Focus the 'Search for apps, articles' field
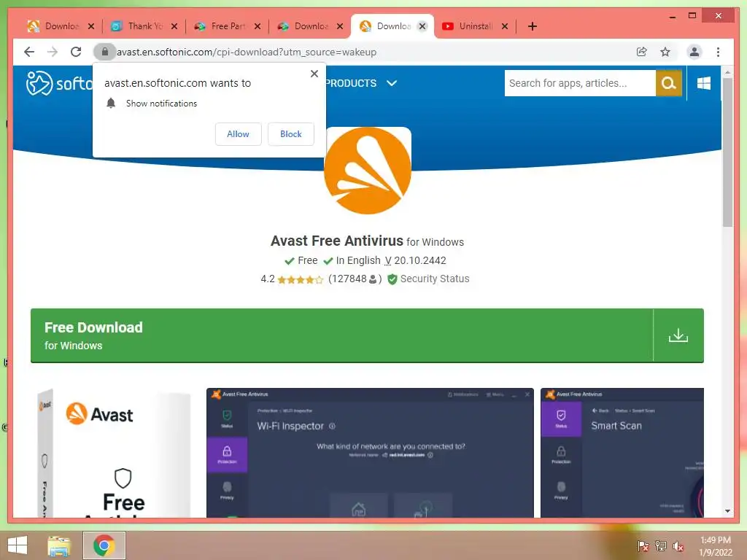 point(580,83)
